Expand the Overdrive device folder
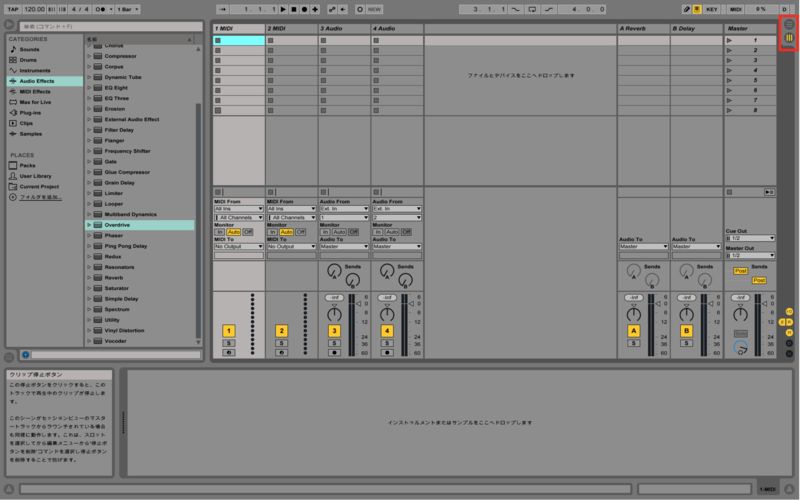Image resolution: width=800 pixels, height=500 pixels. click(89, 225)
